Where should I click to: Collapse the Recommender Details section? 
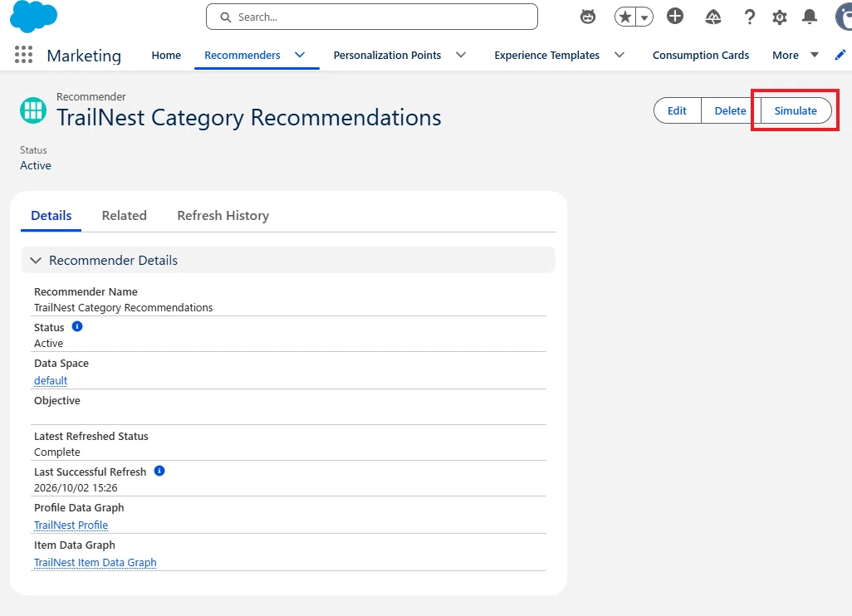pyautogui.click(x=36, y=260)
